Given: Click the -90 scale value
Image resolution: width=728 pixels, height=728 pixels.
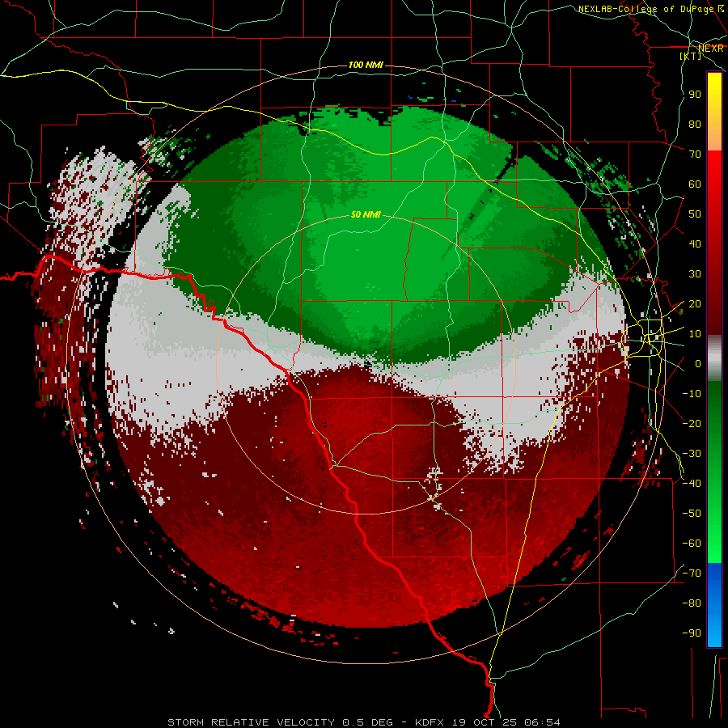Looking at the screenshot, I should pos(692,633).
